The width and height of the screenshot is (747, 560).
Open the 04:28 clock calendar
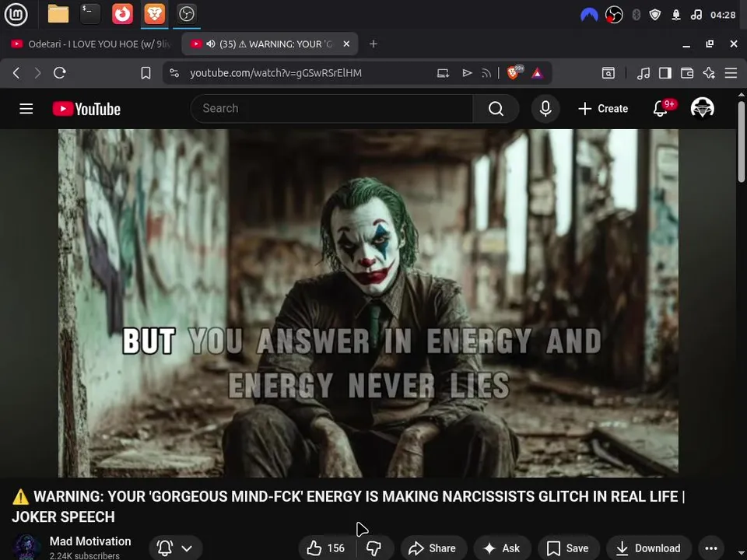point(723,15)
